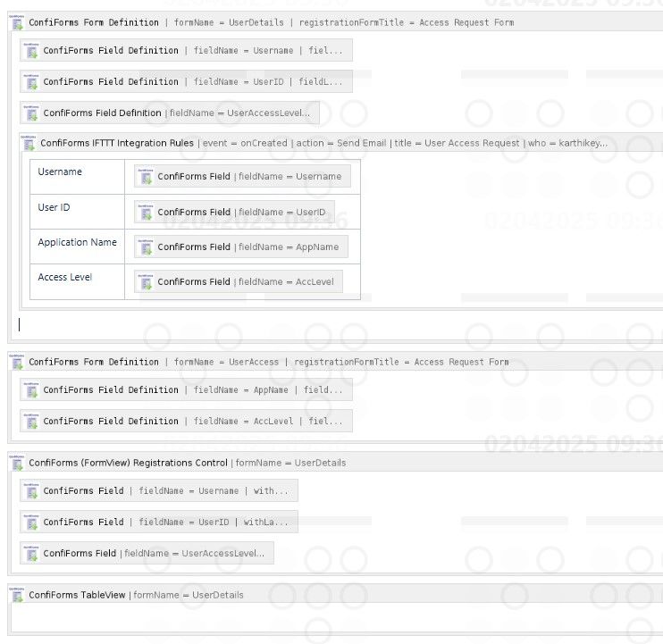Click the 'User ID' label cell in the table
Viewport: 663px width, 644px height.
coord(77,212)
